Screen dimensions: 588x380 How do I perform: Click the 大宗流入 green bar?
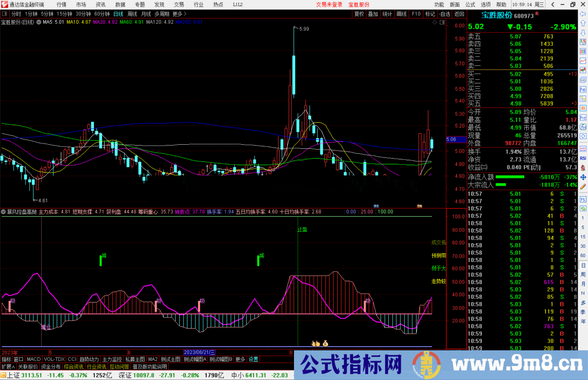tap(501, 185)
